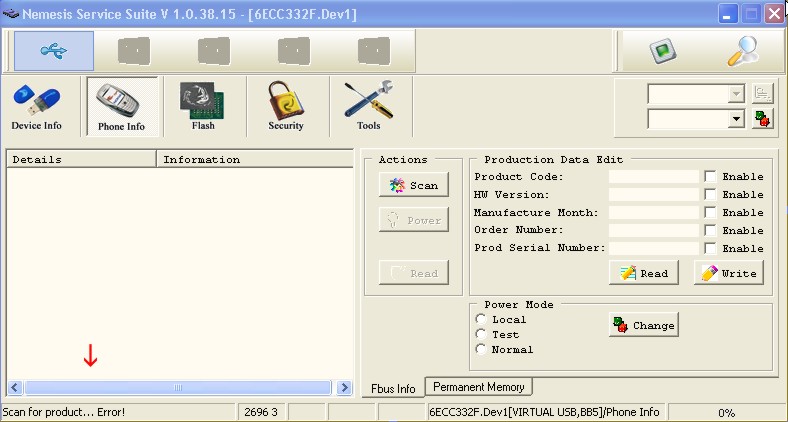The height and width of the screenshot is (422, 788).
Task: Select the Local power mode
Action: [x=481, y=319]
